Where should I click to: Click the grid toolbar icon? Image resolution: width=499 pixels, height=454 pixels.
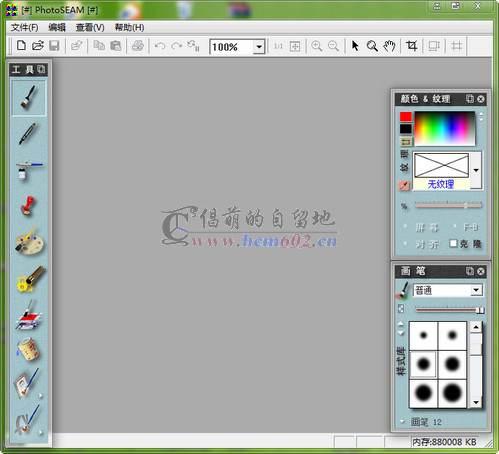tap(456, 46)
